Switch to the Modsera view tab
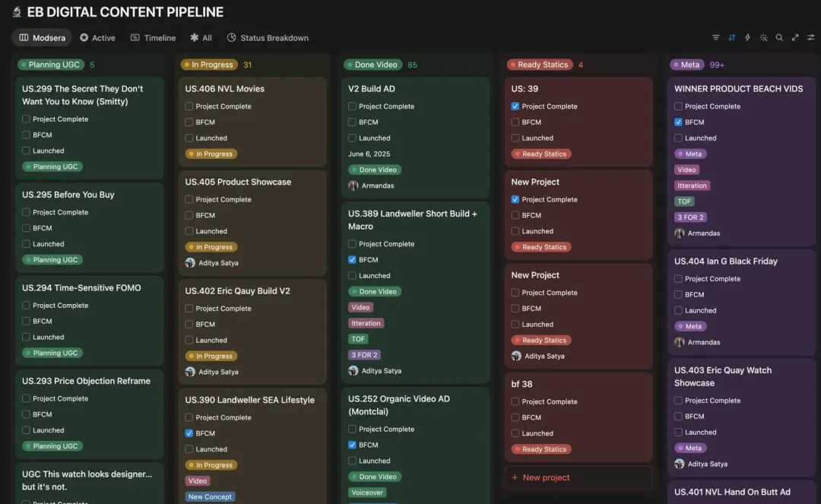This screenshot has height=504, width=821. [42, 38]
